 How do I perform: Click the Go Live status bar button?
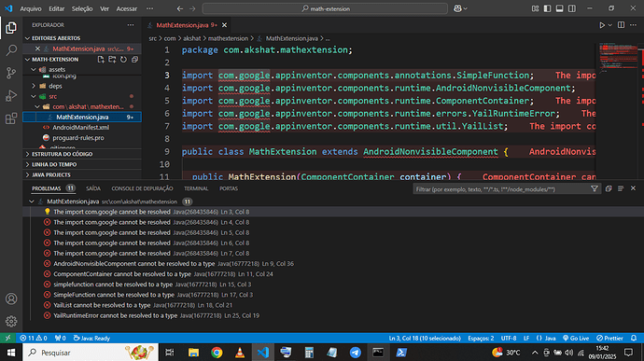point(576,338)
